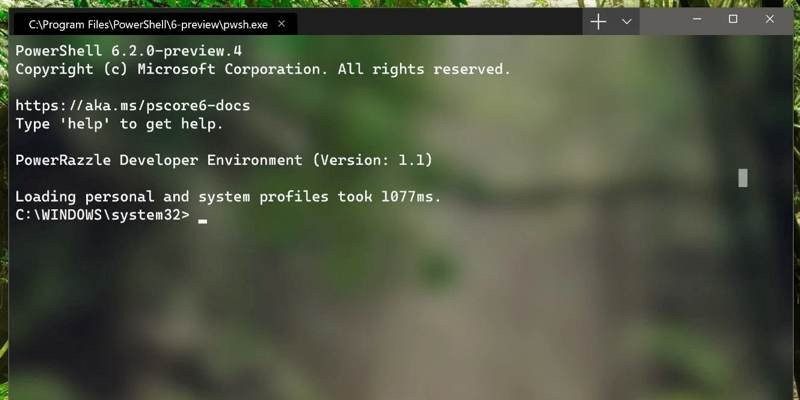Click the vertical scrollbar thumb
800x400 pixels.
pos(743,178)
